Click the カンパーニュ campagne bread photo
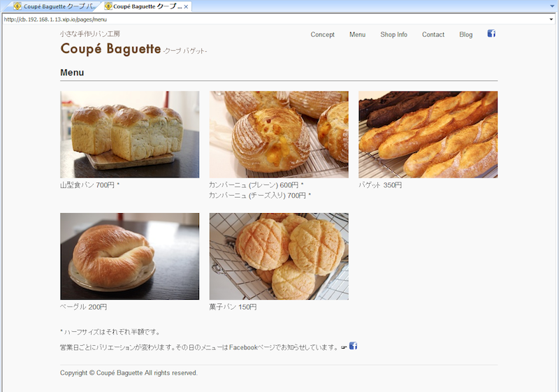The width and height of the screenshot is (559, 392). [279, 134]
